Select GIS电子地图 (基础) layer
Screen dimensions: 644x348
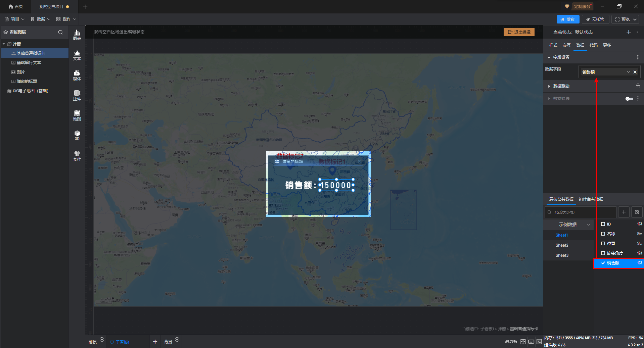pyautogui.click(x=35, y=91)
